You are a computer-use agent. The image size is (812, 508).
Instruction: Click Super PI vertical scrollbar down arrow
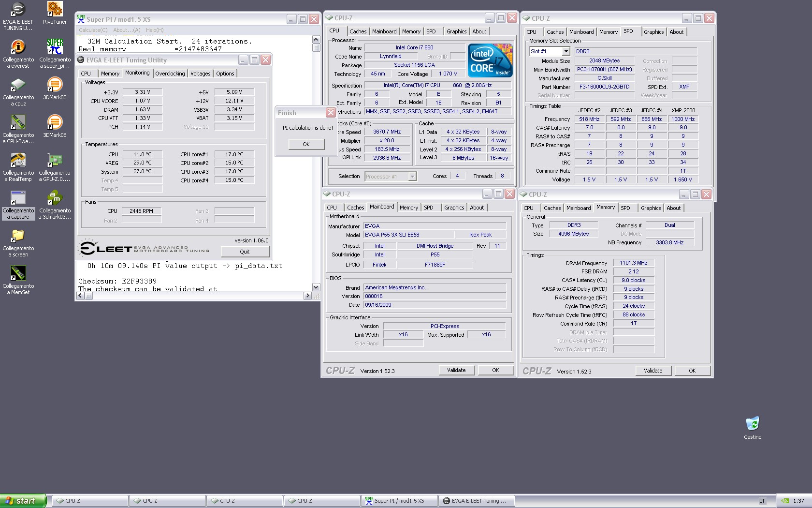(x=316, y=287)
